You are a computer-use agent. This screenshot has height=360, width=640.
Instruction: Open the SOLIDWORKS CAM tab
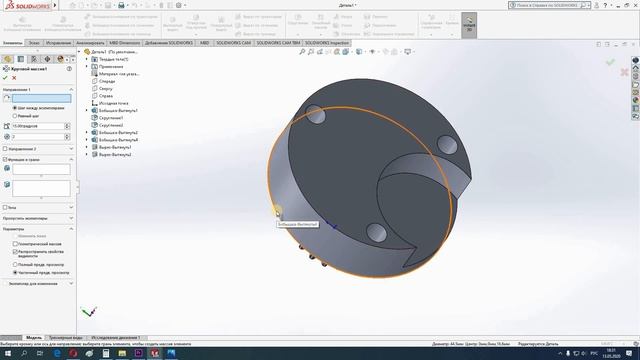pyautogui.click(x=233, y=43)
